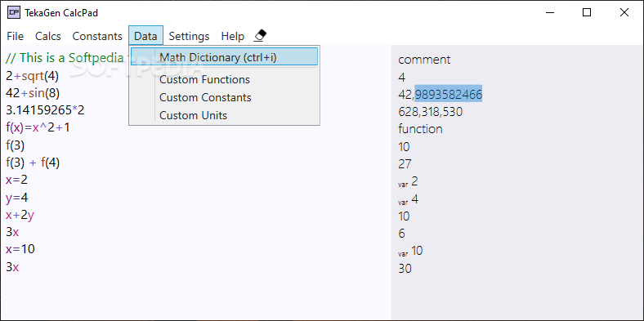This screenshot has width=644, height=321.
Task: Click the result 27
Action: pos(405,164)
